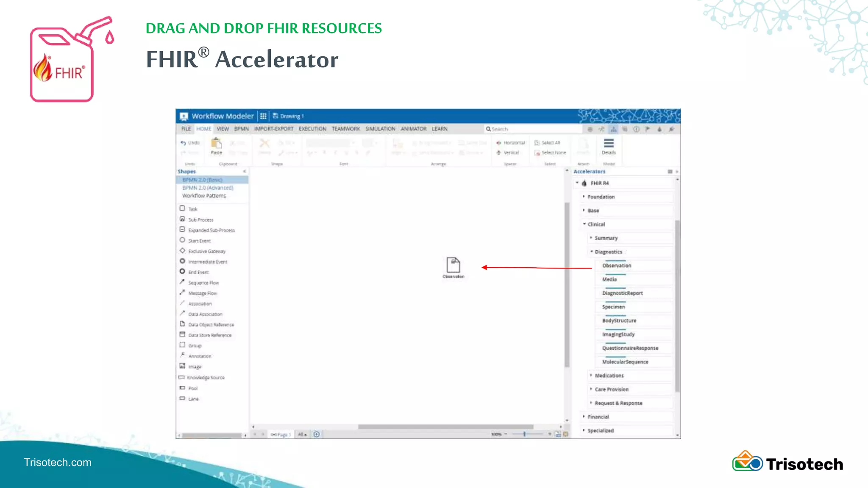Screen dimensions: 868x488
Task: Click the zoom in plus button
Action: pyautogui.click(x=550, y=434)
